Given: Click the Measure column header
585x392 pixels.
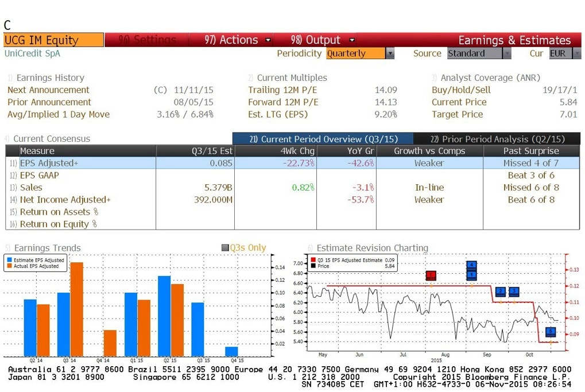Looking at the screenshot, I should (x=87, y=151).
